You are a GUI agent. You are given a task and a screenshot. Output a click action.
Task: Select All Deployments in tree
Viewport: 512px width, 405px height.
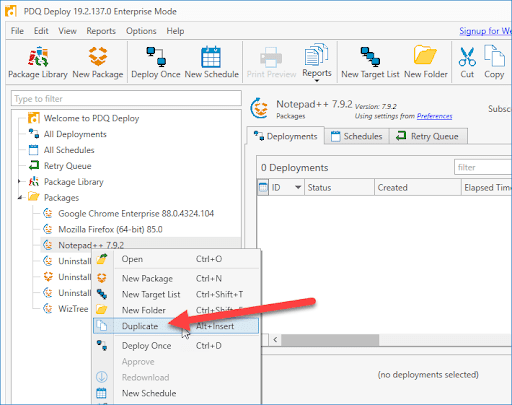tap(75, 134)
